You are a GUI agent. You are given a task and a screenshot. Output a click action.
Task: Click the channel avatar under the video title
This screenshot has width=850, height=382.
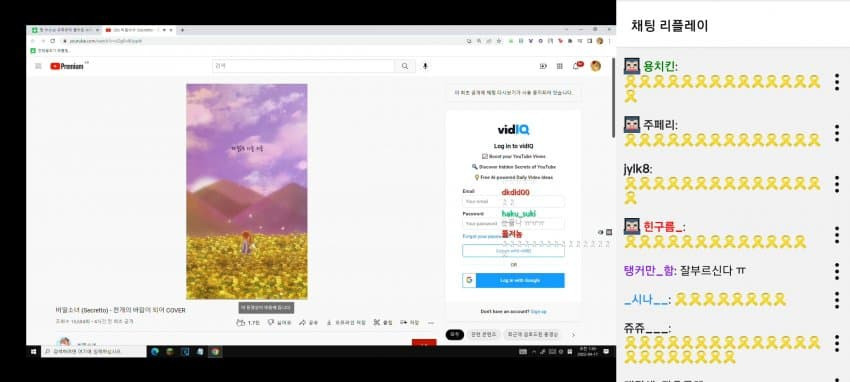click(65, 342)
